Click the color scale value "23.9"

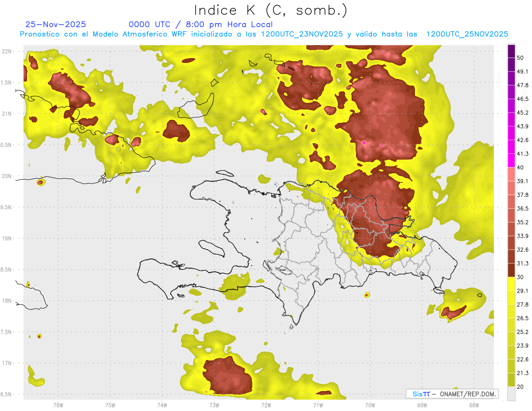tap(522, 345)
